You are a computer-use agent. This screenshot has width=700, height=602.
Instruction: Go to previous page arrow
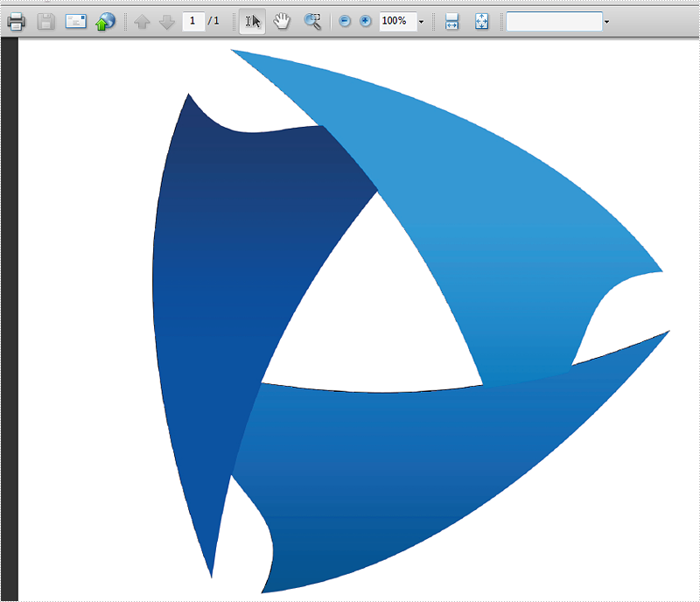(142, 21)
